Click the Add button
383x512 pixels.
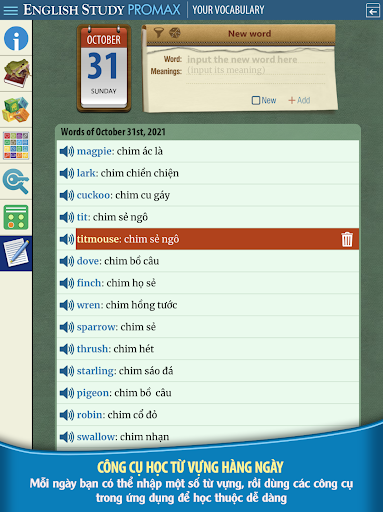point(299,100)
